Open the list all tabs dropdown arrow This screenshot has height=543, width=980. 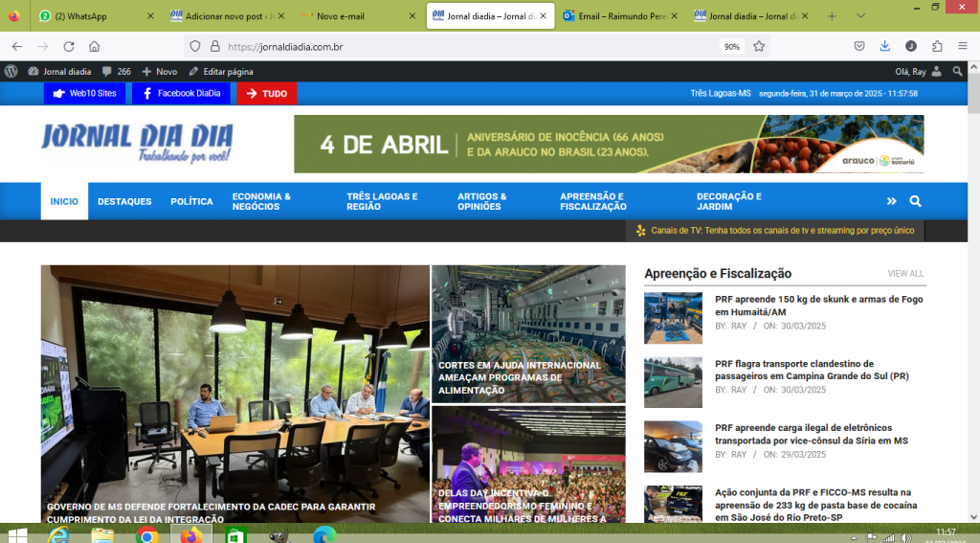click(x=860, y=15)
